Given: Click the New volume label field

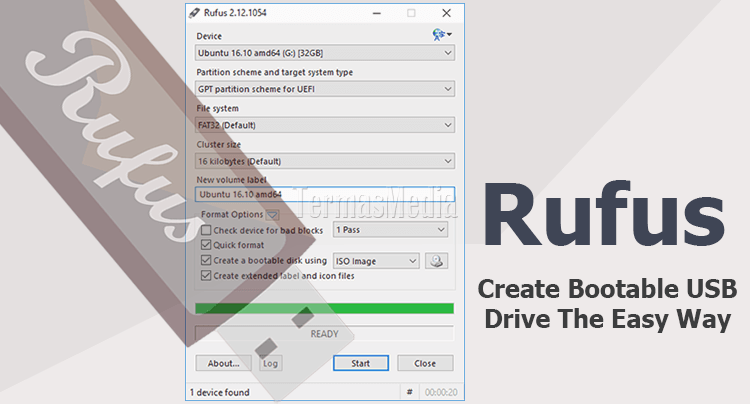Looking at the screenshot, I should pyautogui.click(x=325, y=194).
